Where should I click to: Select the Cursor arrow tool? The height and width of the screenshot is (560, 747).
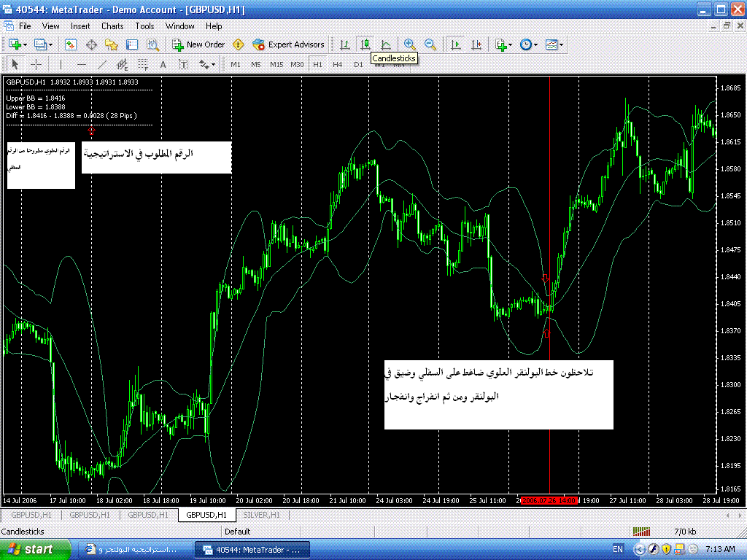click(15, 64)
